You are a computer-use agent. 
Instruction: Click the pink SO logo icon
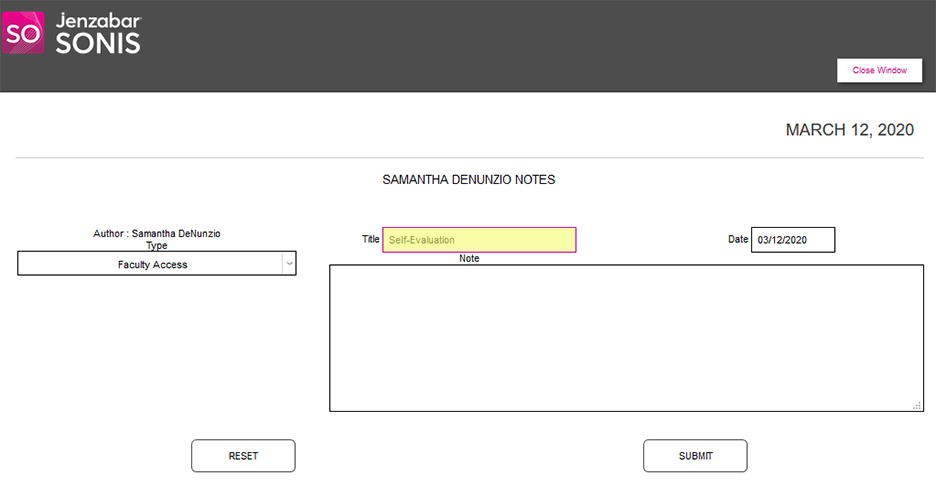(24, 32)
